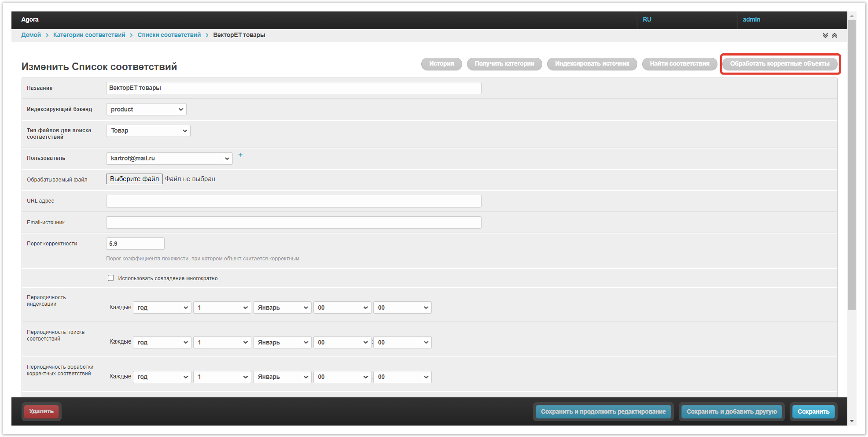Open 'Категории соответствий' breadcrumb link
Viewport: 868px width, 437px height.
89,35
